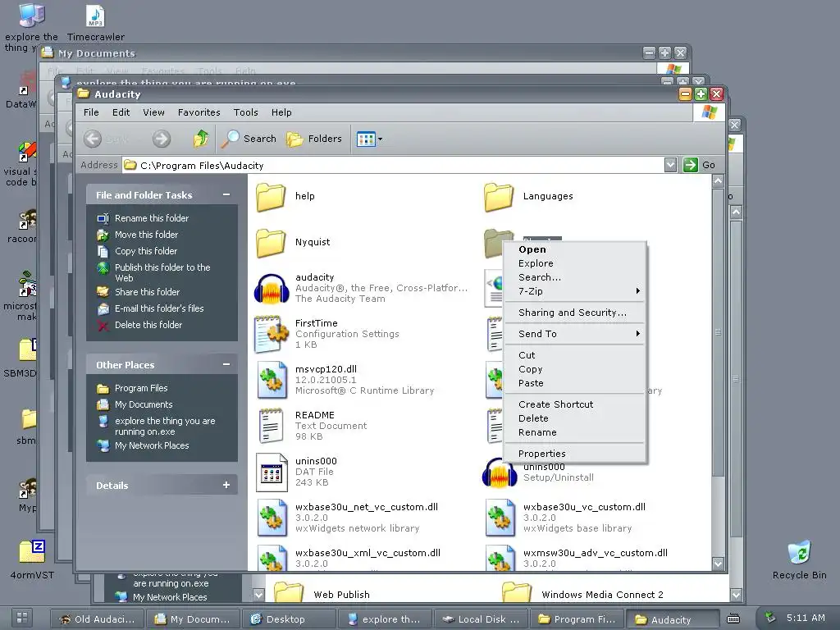Viewport: 840px width, 630px height.
Task: Choose Properties in context menu
Action: coord(575,454)
